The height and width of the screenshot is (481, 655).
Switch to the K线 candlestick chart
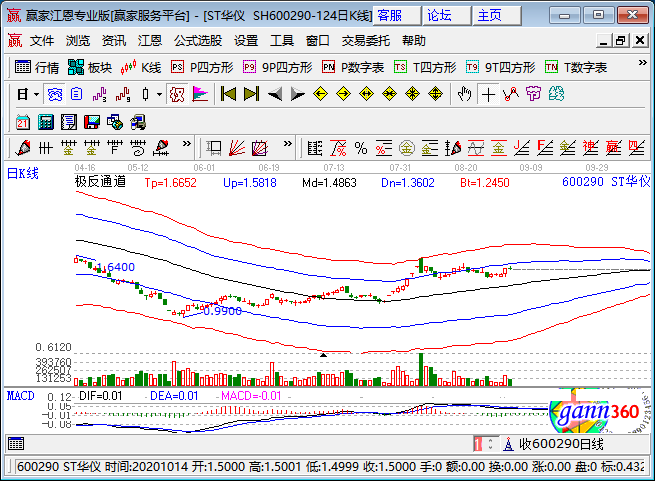tap(141, 67)
